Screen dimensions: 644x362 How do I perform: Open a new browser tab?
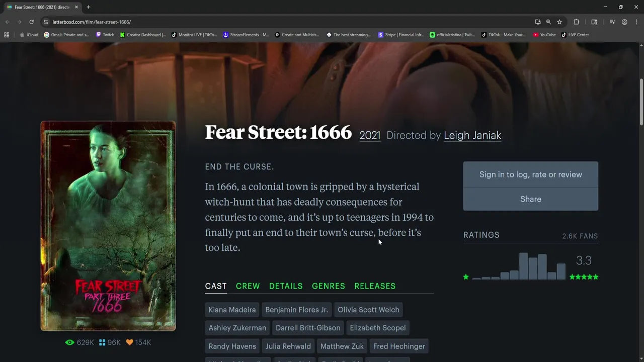tap(89, 7)
